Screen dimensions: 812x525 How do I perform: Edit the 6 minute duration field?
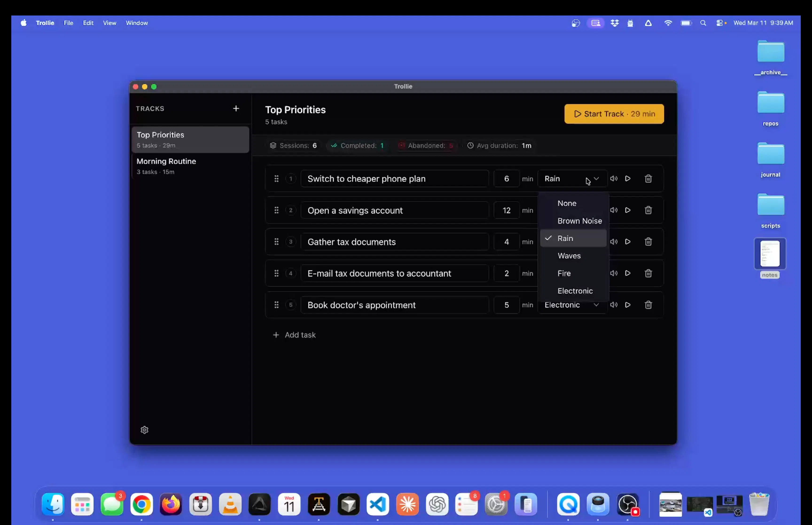pos(507,179)
